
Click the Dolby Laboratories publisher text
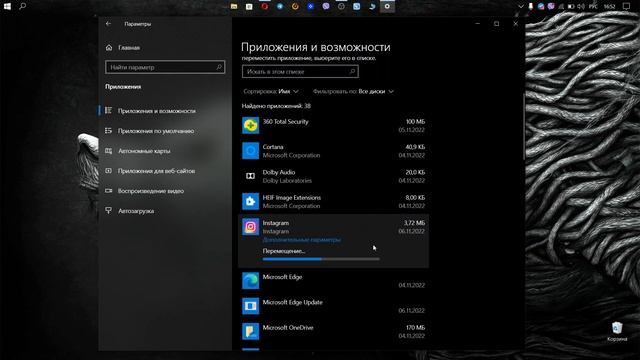287,180
